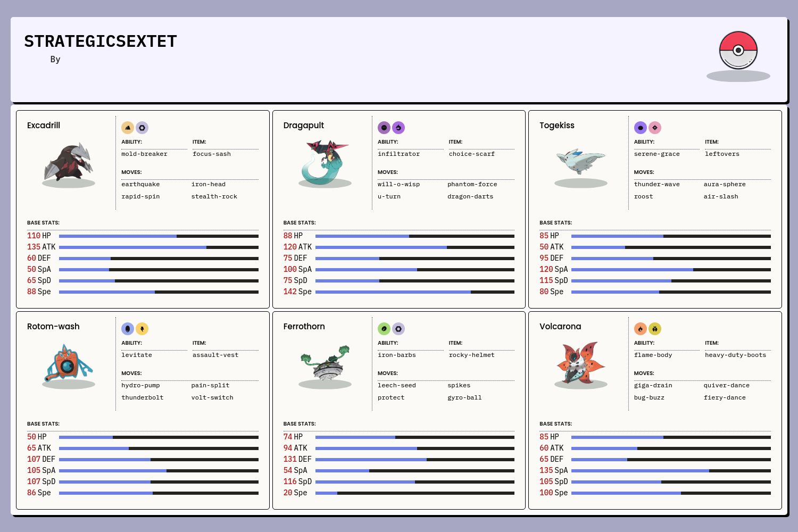
Task: Click Excadrill's ground type icon
Action: 128,128
